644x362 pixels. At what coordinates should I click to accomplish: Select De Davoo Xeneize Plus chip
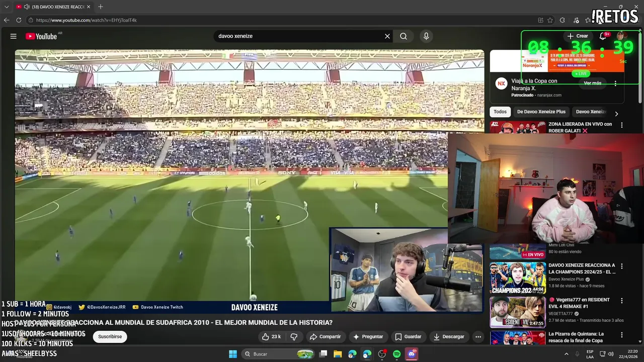point(541,112)
